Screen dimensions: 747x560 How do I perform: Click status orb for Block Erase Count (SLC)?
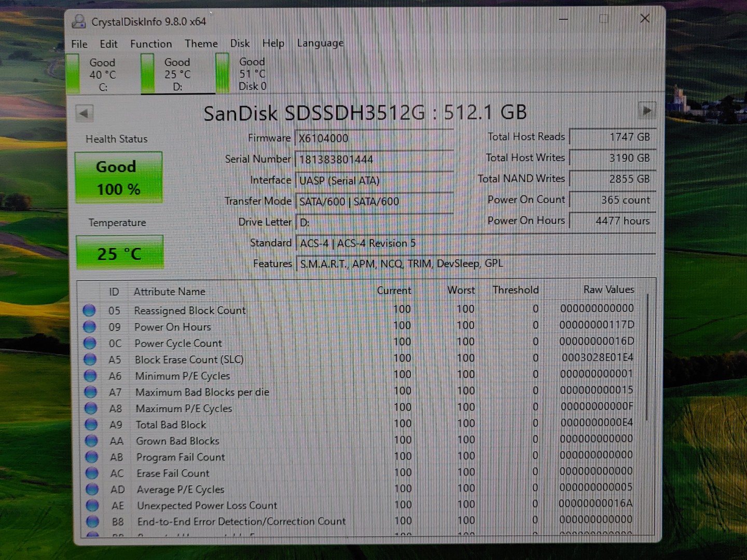(90, 359)
